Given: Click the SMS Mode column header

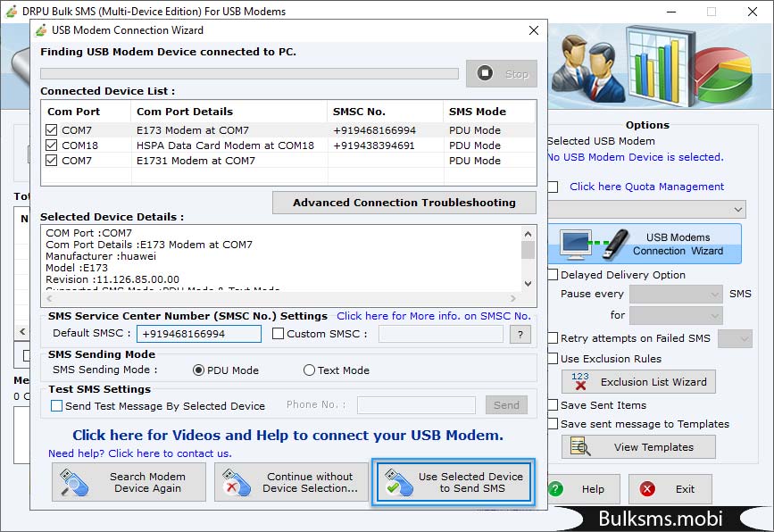Looking at the screenshot, I should click(489, 112).
